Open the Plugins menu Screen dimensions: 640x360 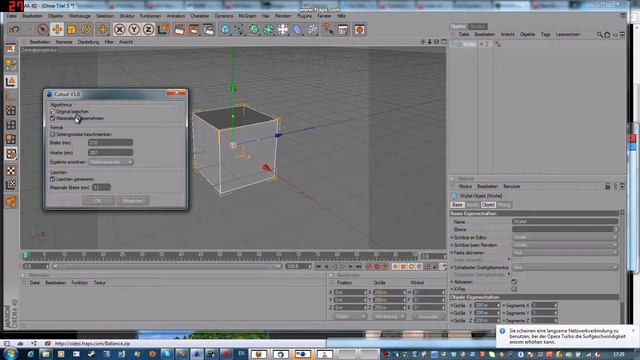[304, 16]
